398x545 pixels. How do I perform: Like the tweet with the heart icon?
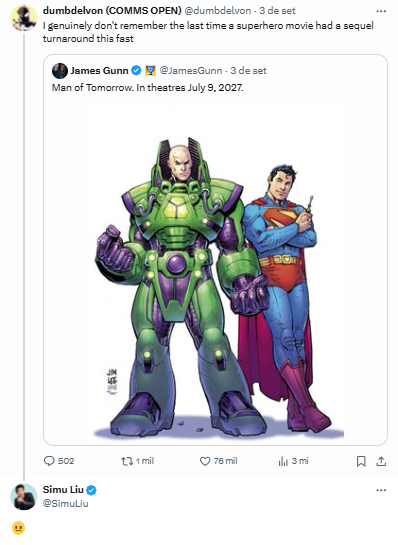(205, 461)
